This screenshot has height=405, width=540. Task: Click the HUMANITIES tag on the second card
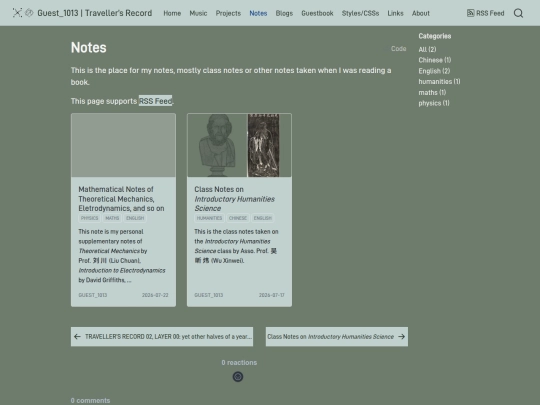click(x=209, y=218)
